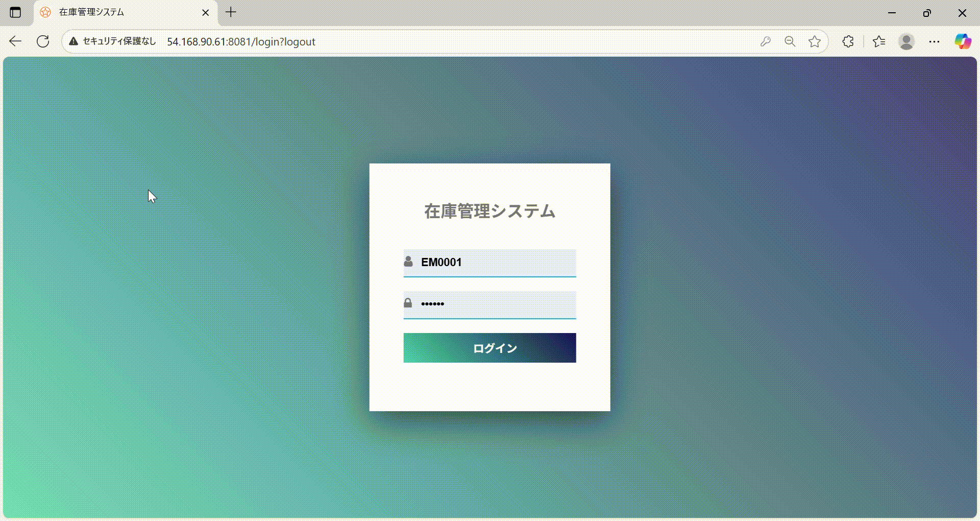Image resolution: width=980 pixels, height=521 pixels.
Task: Open the settings and more menu
Action: coord(934,41)
